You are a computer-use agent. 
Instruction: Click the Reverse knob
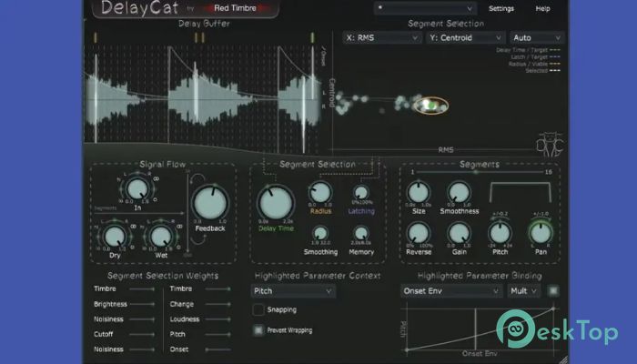point(418,231)
